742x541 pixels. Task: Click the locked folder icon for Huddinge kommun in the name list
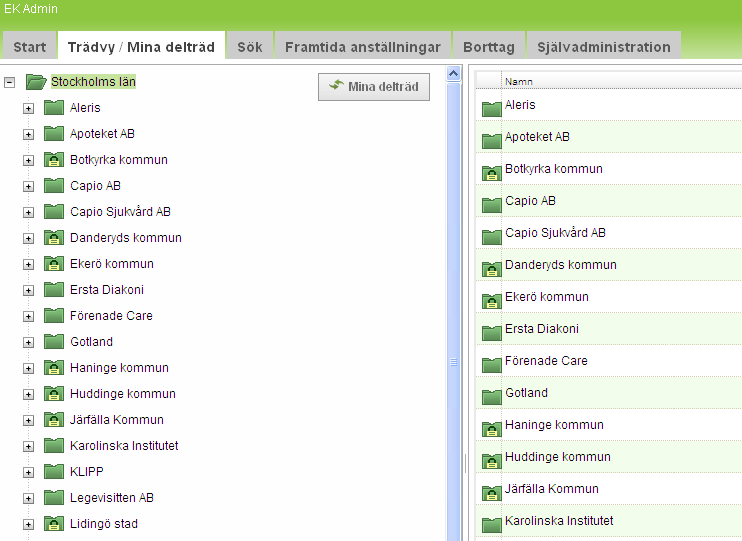click(x=492, y=461)
